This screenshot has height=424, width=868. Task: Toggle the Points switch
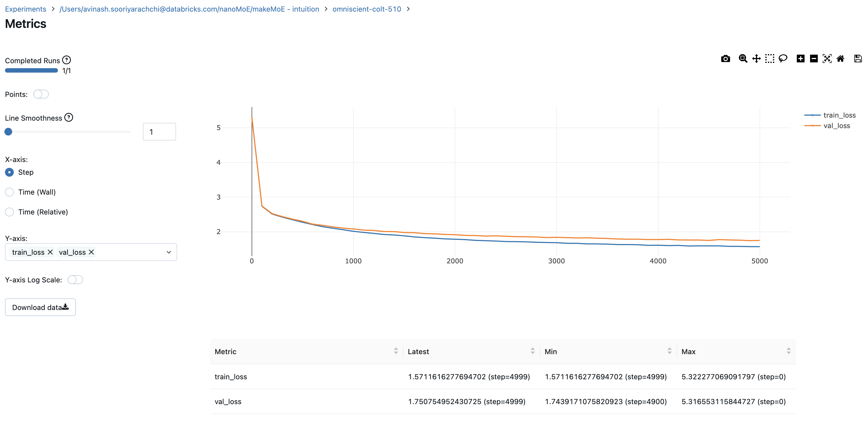click(41, 94)
